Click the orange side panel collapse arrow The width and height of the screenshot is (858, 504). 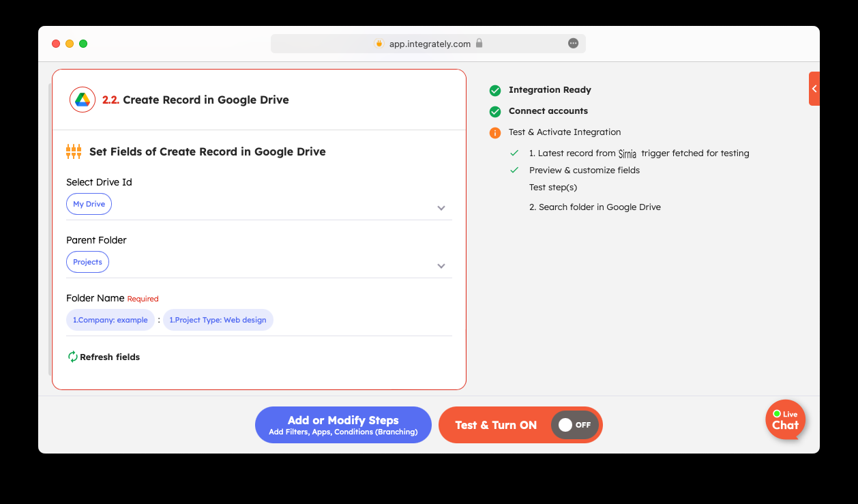coord(814,89)
